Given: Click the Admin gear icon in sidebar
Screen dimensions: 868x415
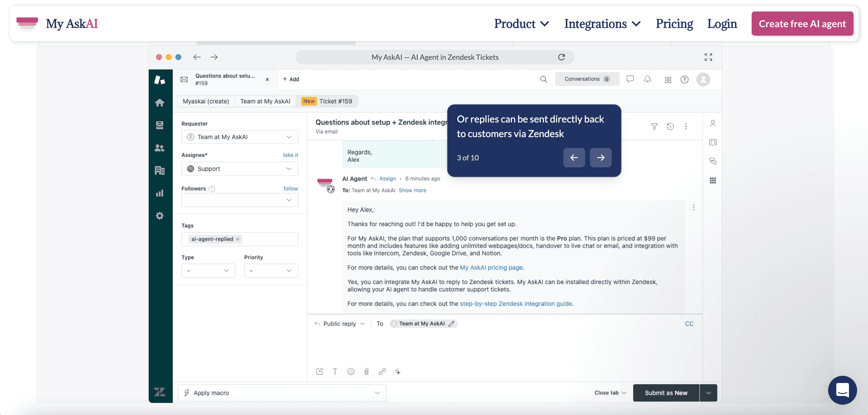Looking at the screenshot, I should (160, 216).
